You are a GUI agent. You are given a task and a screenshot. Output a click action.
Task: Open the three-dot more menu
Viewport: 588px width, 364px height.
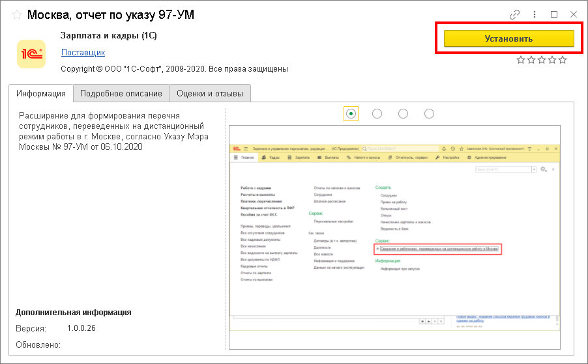point(535,14)
